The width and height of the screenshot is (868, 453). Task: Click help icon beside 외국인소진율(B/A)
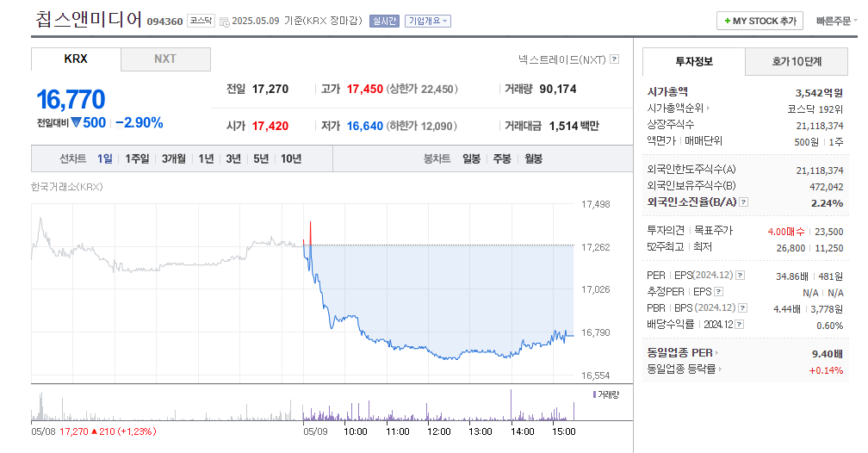pos(744,202)
